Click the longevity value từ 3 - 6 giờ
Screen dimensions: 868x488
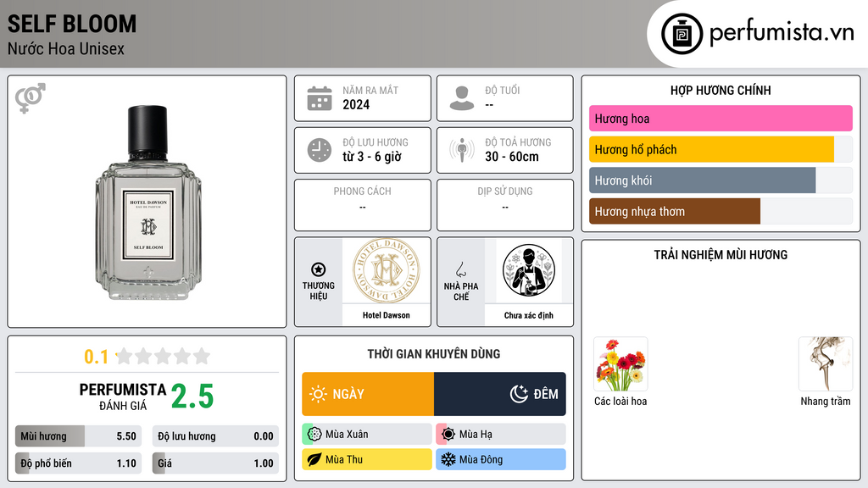(371, 157)
